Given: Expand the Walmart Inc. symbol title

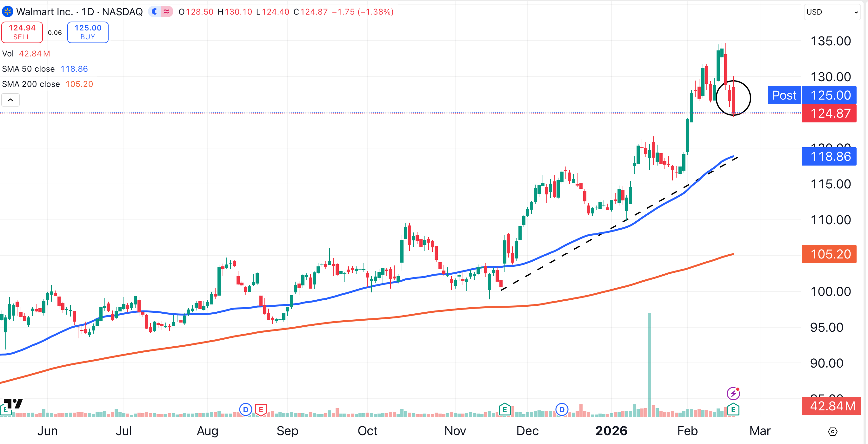Looking at the screenshot, I should click(44, 12).
